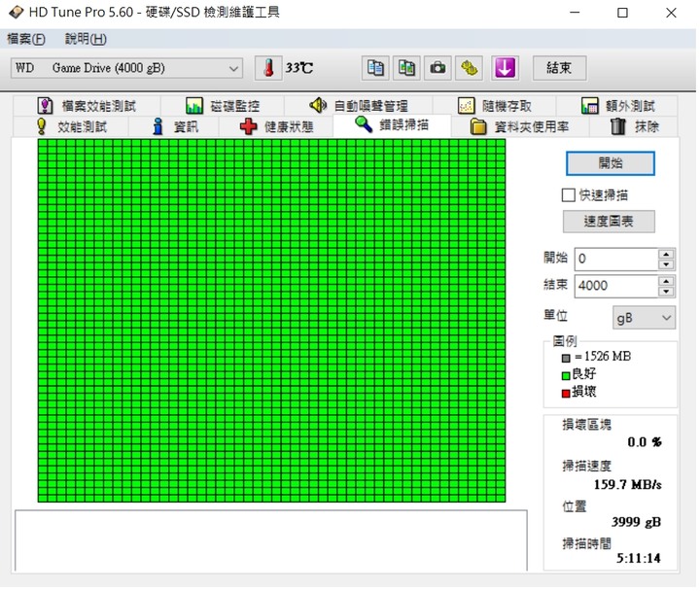This screenshot has height=591, width=700.
Task: Click the 效能測試 lightbulb icon
Action: click(x=42, y=126)
